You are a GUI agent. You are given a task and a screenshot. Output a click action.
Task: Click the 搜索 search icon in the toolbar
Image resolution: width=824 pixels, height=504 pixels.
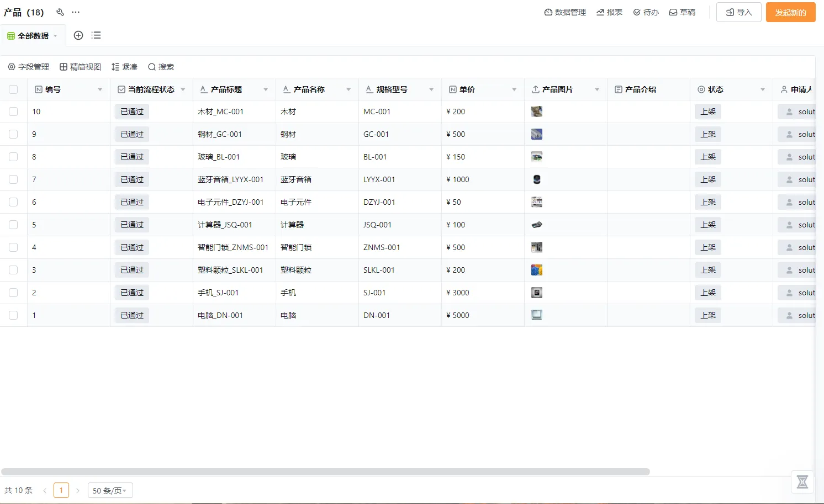tap(161, 66)
